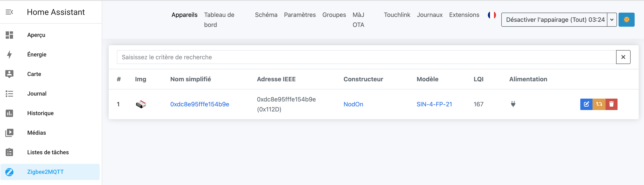Select Énergie in the sidebar
The image size is (644, 185).
(x=37, y=55)
